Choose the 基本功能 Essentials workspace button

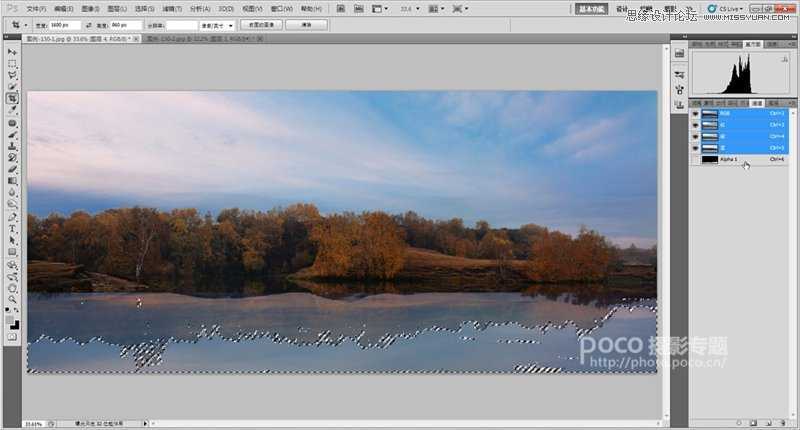click(591, 9)
